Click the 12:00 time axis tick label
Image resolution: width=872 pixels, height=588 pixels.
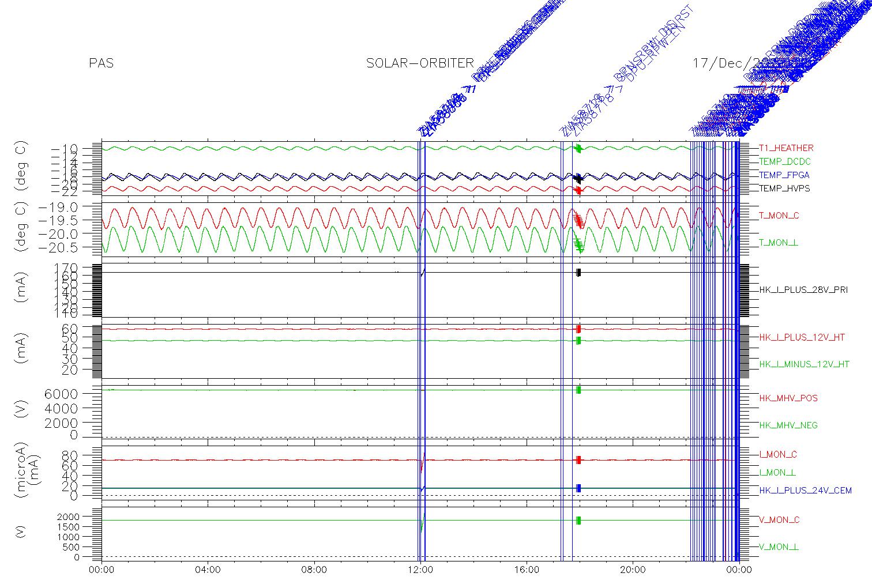point(420,570)
